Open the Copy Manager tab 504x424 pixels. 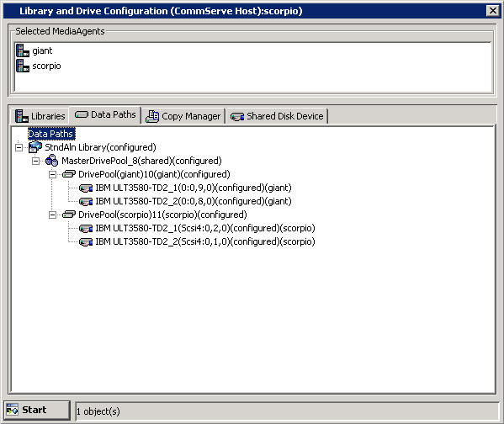(x=183, y=116)
